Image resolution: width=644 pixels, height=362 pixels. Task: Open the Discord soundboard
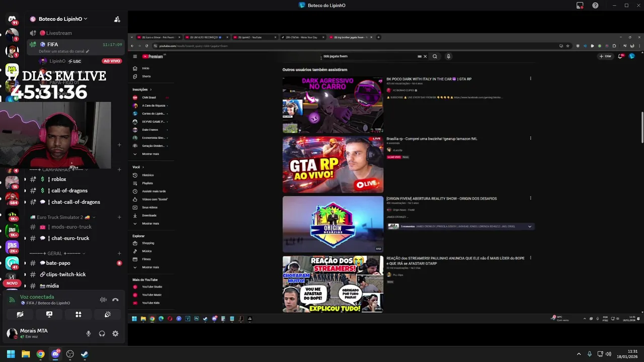click(108, 314)
